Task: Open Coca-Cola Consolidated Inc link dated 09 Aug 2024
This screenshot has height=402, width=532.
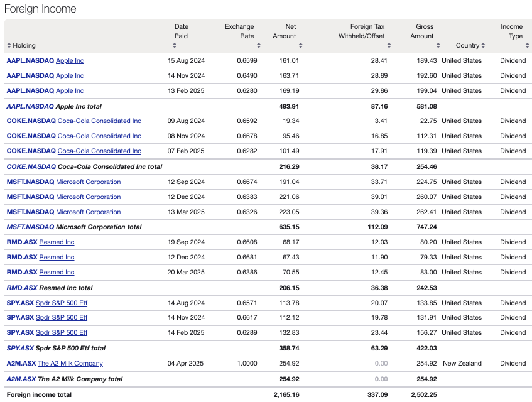Action: (x=99, y=121)
